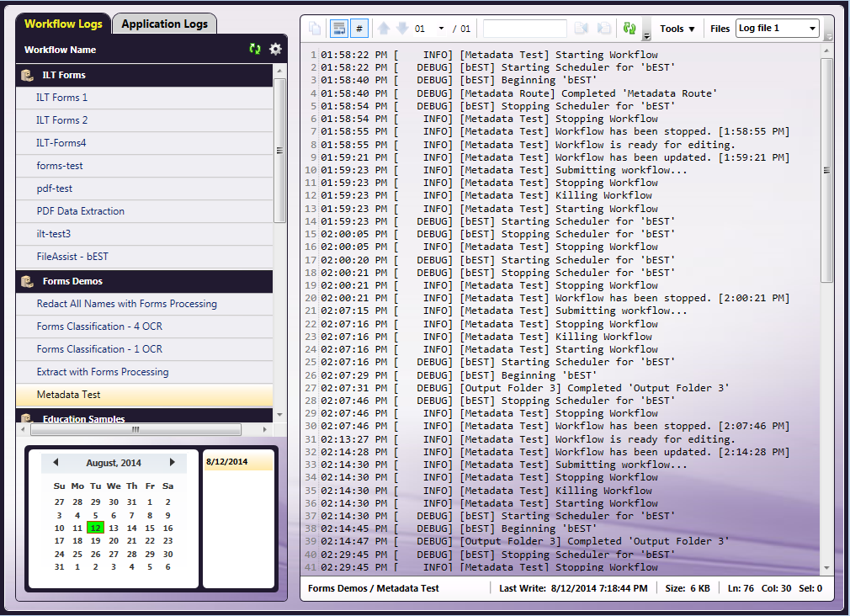Click the Size: 6 KB status entry
Image resolution: width=850 pixels, height=616 pixels.
pos(688,588)
